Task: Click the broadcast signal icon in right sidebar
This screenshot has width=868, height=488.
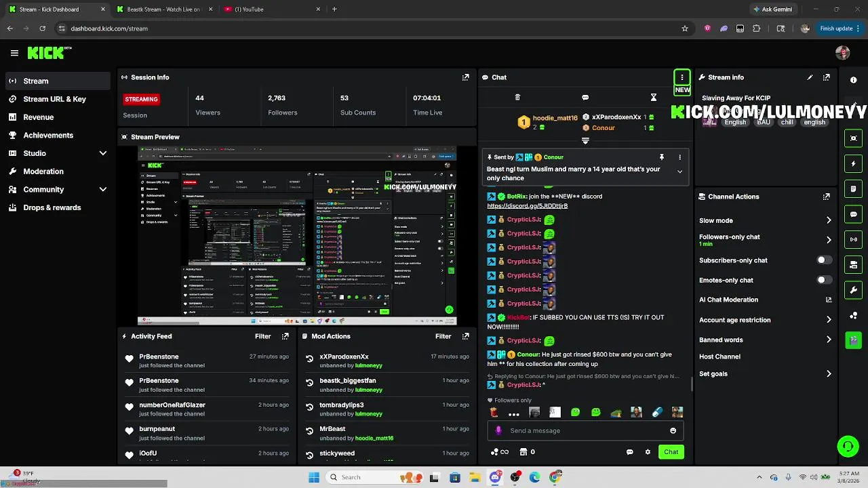Action: click(853, 239)
